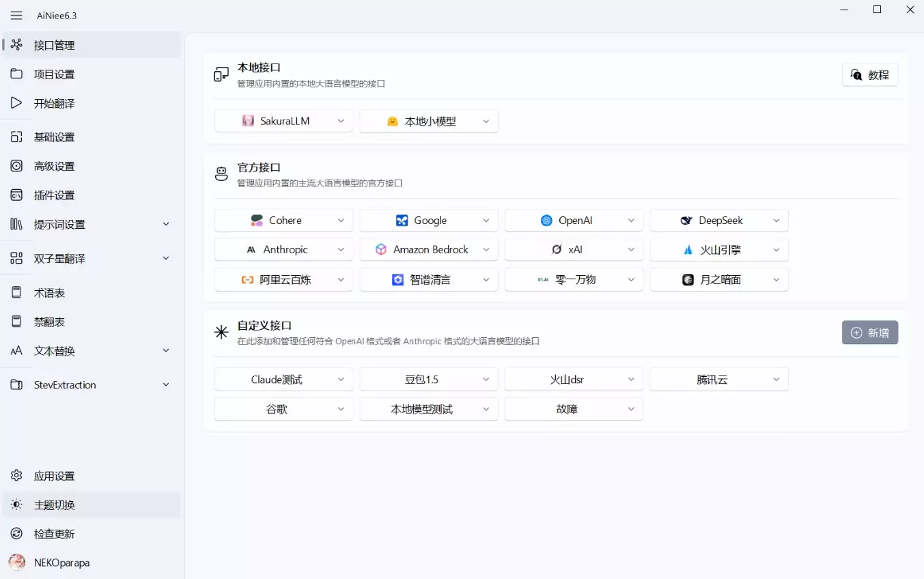Click the Google logo icon

tap(402, 221)
